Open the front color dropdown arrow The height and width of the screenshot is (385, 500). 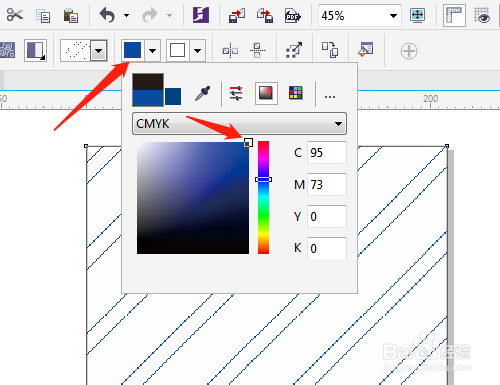point(153,51)
